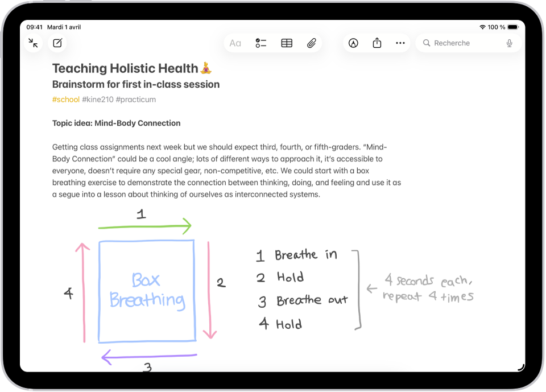Click the title Teaching Holistic Health
The width and height of the screenshot is (546, 392).
coord(126,68)
